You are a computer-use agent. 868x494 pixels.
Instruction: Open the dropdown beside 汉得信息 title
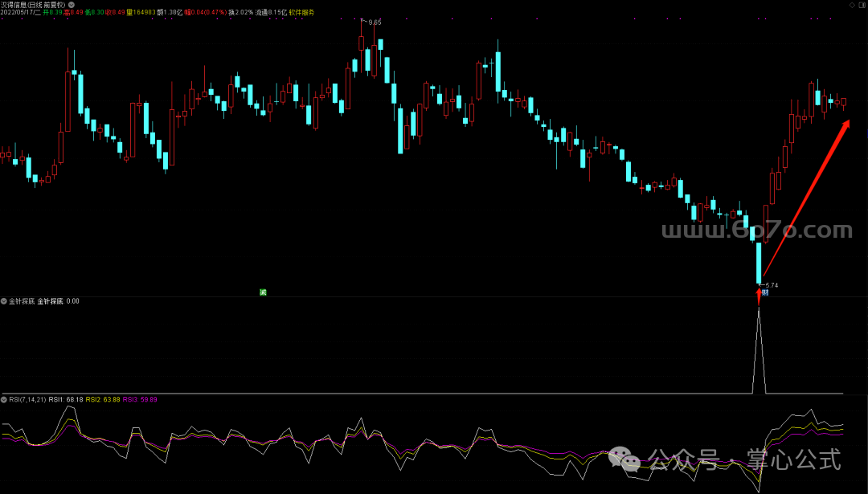[x=72, y=5]
